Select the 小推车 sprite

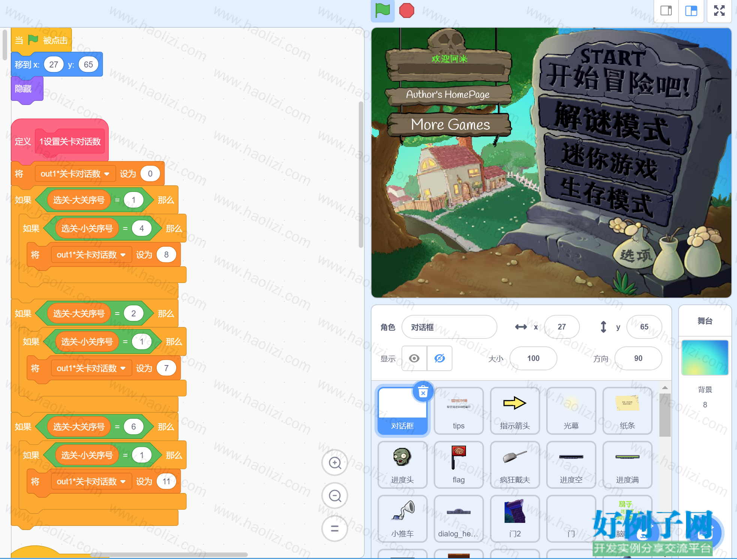coord(402,519)
